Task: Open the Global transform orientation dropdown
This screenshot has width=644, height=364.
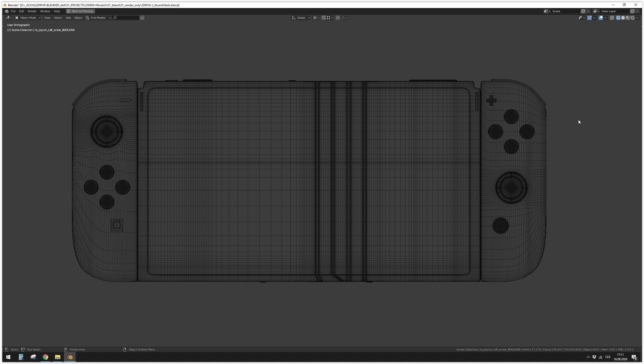Action: pyautogui.click(x=301, y=18)
